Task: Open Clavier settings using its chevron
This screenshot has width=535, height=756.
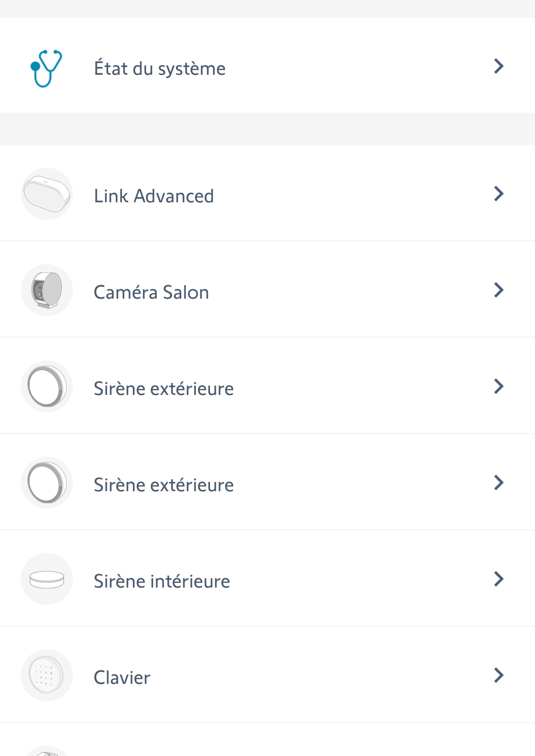Action: 499,675
